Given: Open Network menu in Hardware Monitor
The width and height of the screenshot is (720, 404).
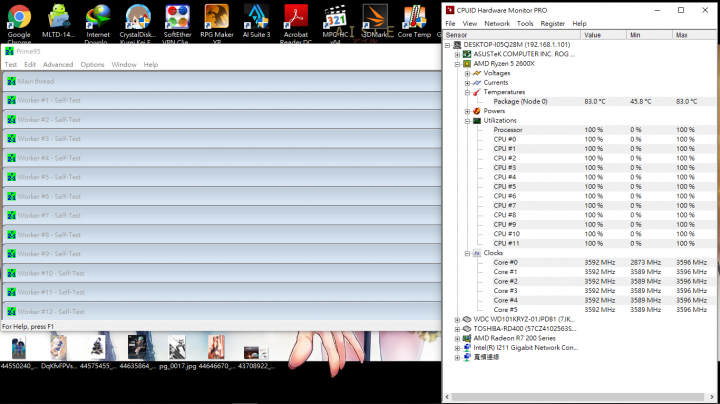Looking at the screenshot, I should (497, 23).
